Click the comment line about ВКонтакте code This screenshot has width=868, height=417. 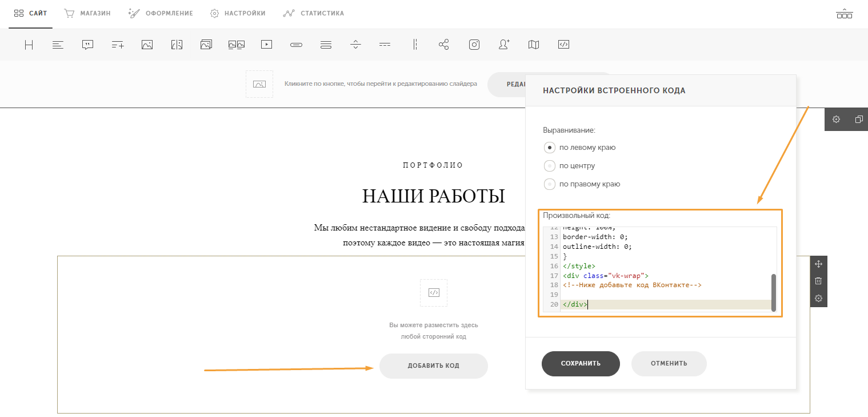tap(632, 285)
